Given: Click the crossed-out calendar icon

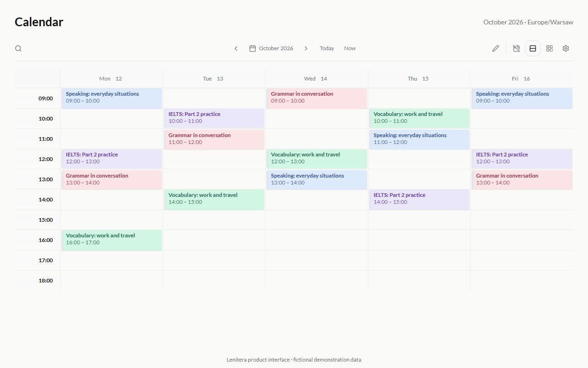Looking at the screenshot, I should tap(516, 48).
